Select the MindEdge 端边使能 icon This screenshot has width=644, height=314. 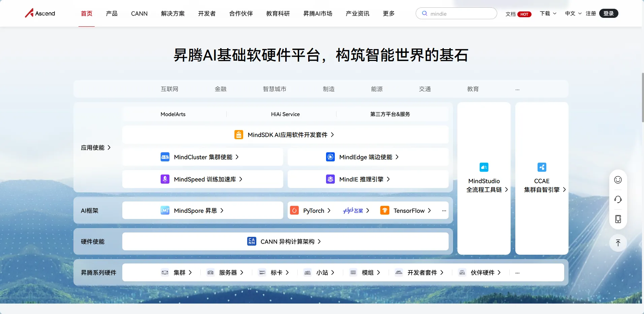coord(330,157)
